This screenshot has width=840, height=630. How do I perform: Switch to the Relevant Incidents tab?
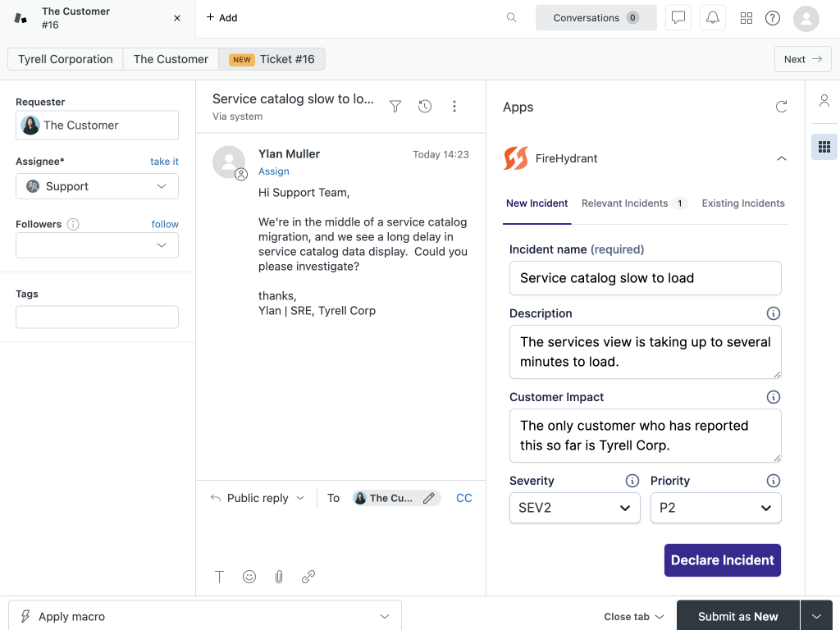[x=626, y=203]
